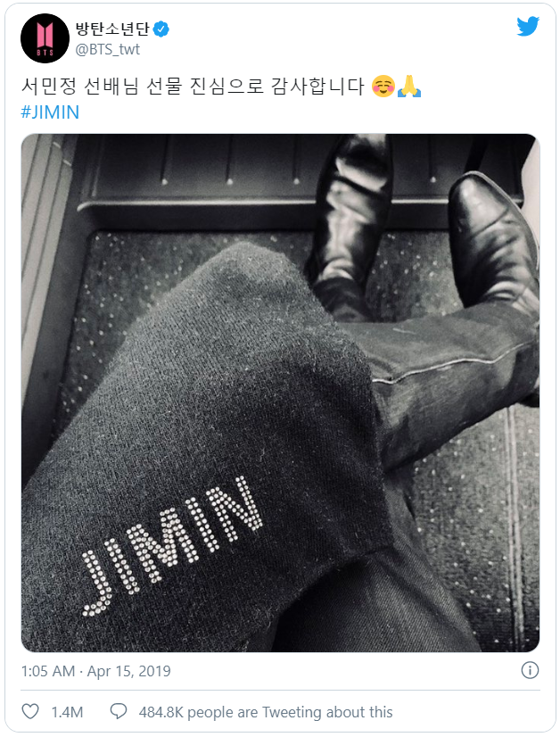Click the praying hands emoji
The height and width of the screenshot is (737, 560).
click(409, 87)
